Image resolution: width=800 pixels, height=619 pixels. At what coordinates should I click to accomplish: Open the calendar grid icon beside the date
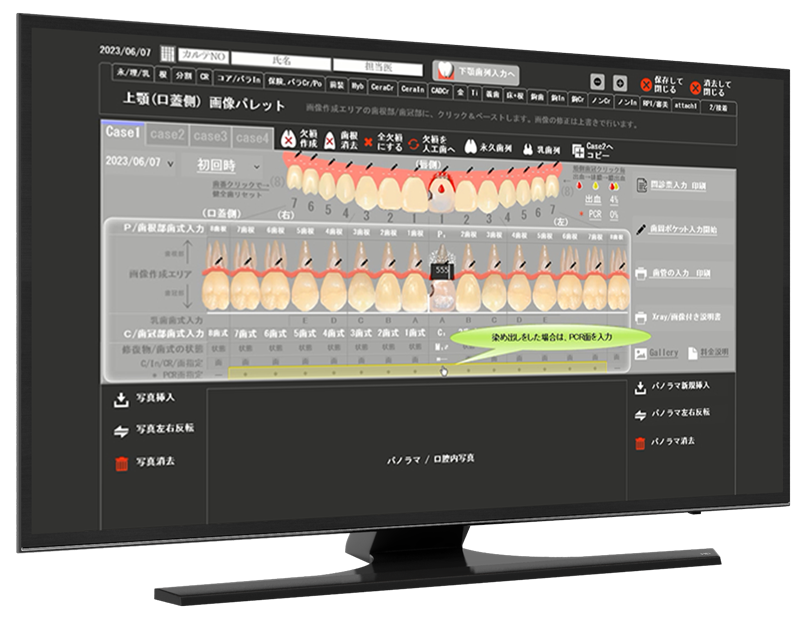click(168, 53)
